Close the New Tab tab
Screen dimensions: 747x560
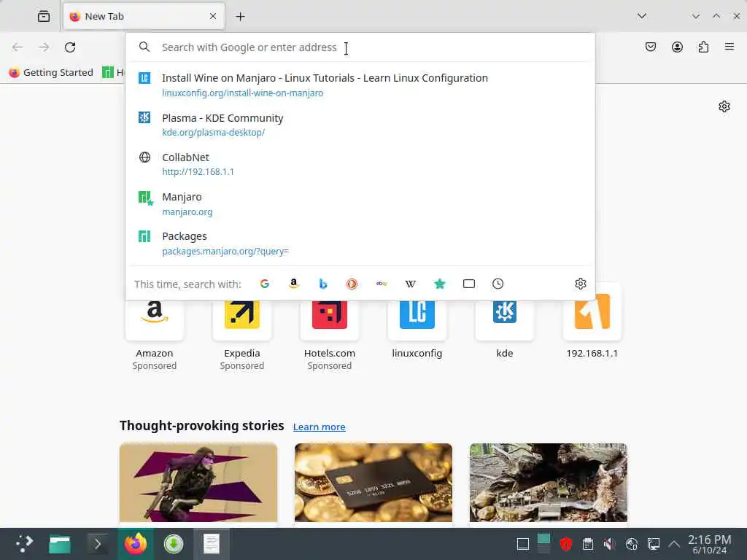(213, 16)
